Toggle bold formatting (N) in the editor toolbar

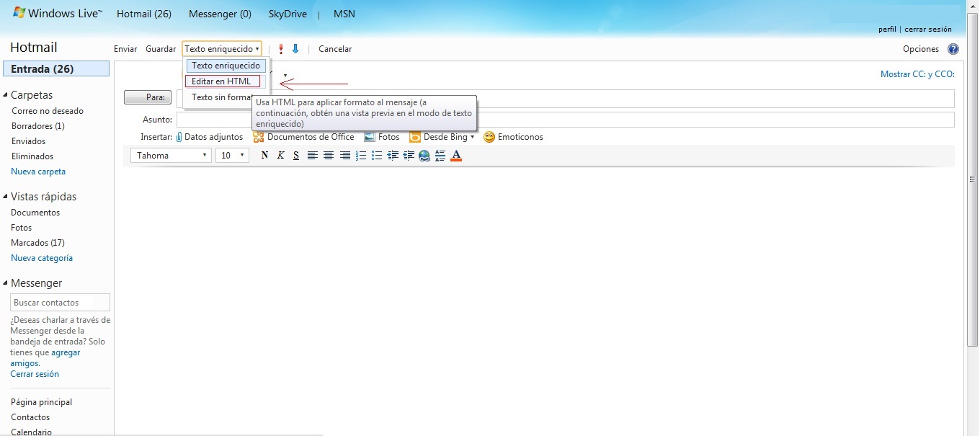(264, 156)
